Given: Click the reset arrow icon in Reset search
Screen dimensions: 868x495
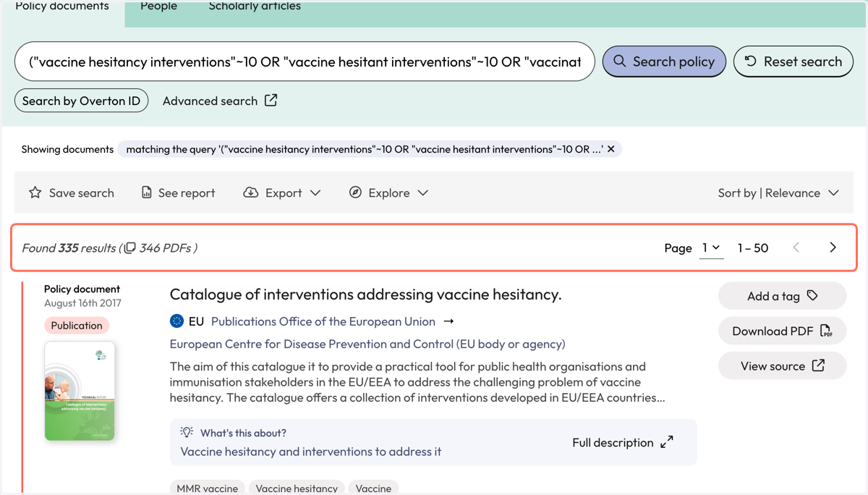Looking at the screenshot, I should pos(751,62).
